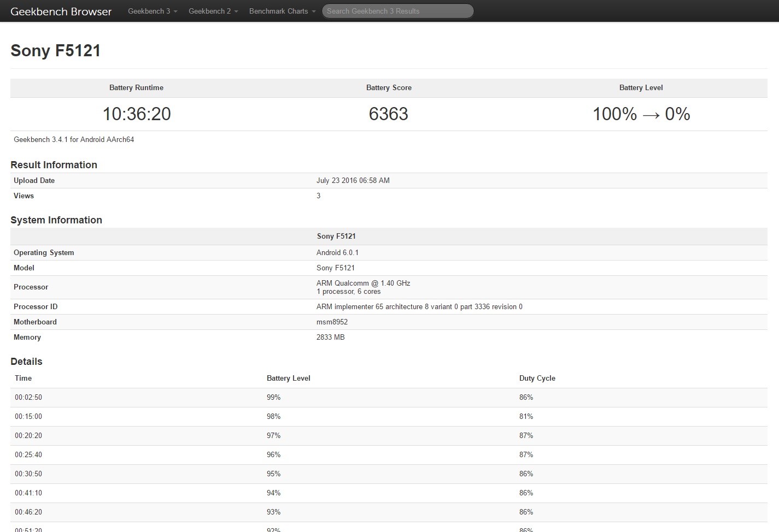Select the Processor ID row label
The width and height of the screenshot is (779, 532).
[x=36, y=306]
